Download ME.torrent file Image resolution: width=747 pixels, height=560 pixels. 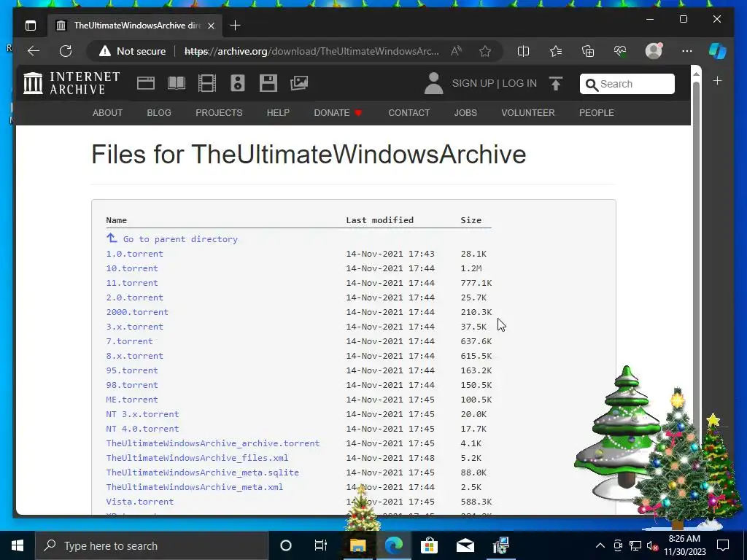pos(132,400)
